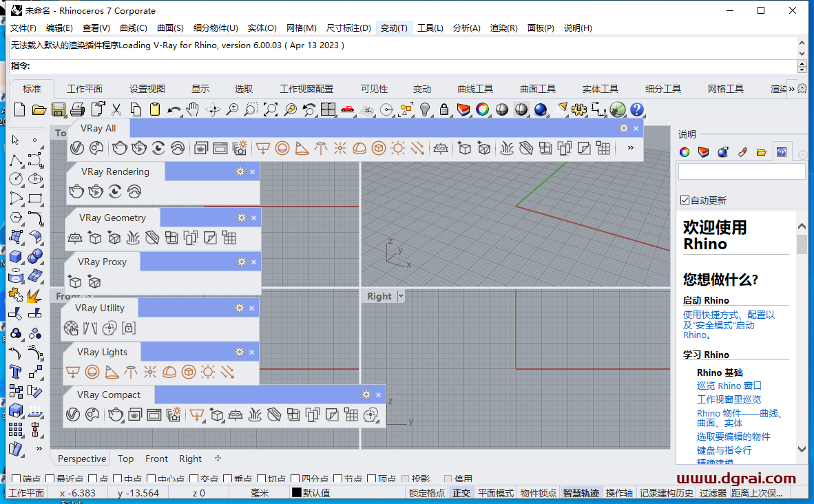Switch to the Perspective viewport tab
The image size is (814, 504).
click(x=81, y=459)
